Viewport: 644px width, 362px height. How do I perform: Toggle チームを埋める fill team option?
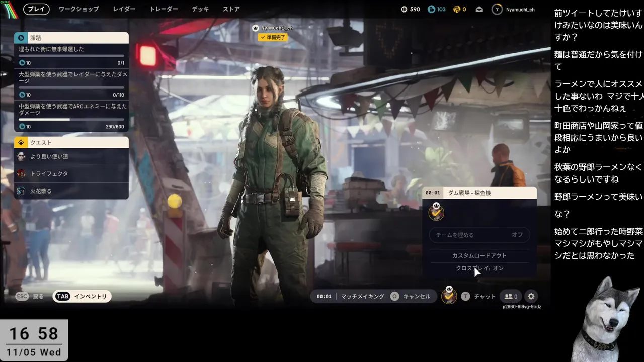point(479,235)
